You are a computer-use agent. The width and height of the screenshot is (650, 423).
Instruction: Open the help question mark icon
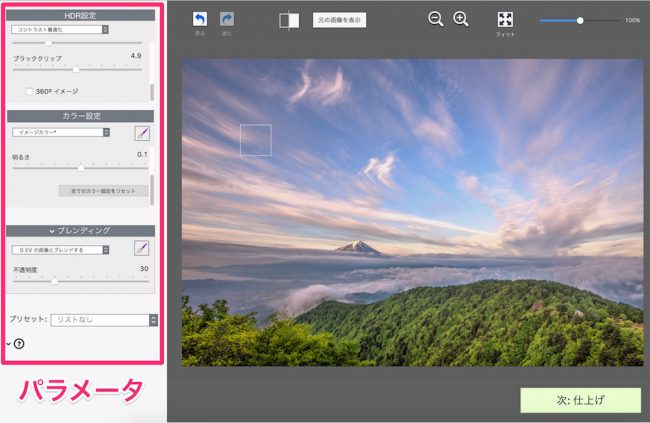click(x=19, y=344)
